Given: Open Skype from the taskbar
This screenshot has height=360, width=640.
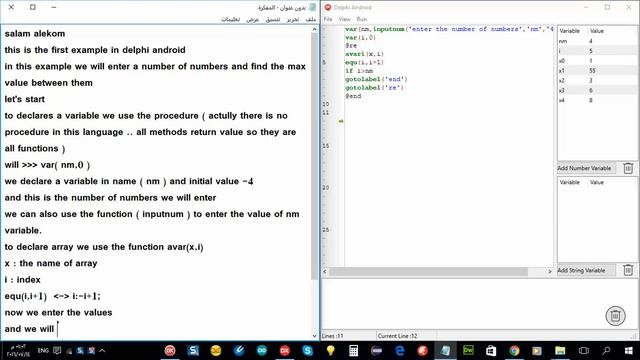Looking at the screenshot, I should click(308, 351).
